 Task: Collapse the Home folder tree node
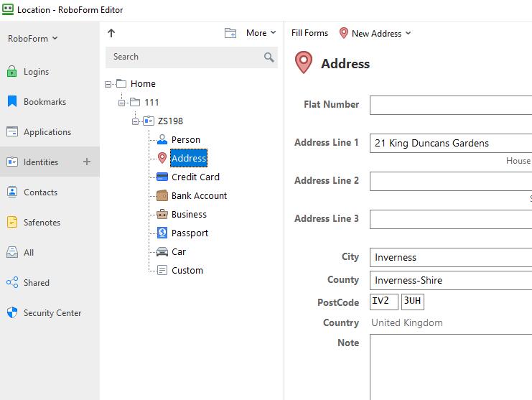tap(108, 84)
